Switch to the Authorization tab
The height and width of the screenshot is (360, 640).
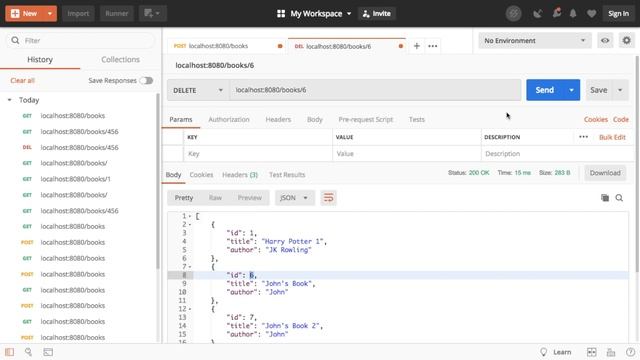(229, 120)
